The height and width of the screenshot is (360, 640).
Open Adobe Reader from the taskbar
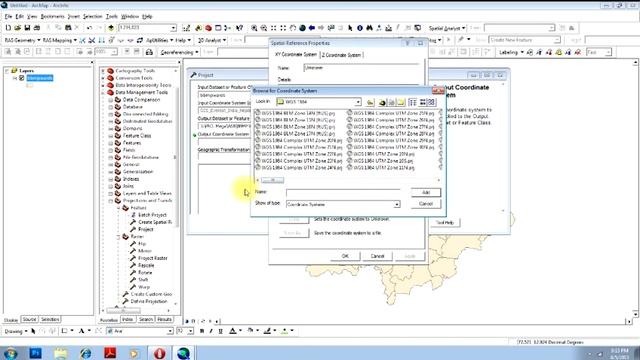pyautogui.click(x=110, y=353)
